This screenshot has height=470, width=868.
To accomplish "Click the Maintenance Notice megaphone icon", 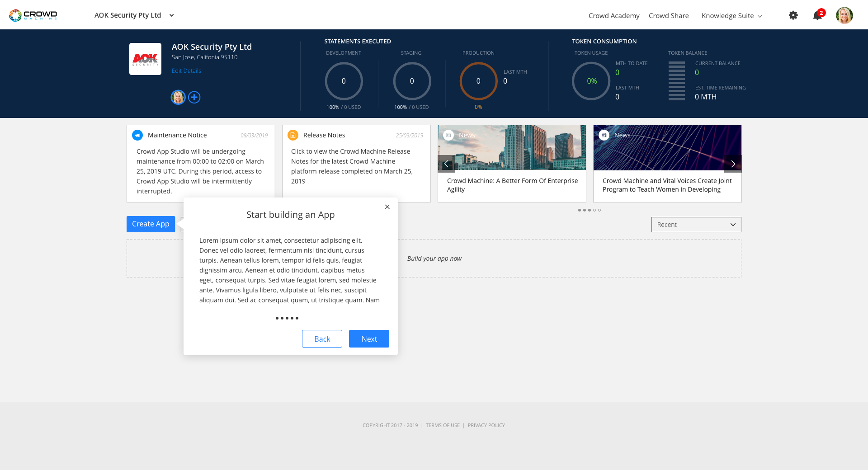I will click(137, 135).
